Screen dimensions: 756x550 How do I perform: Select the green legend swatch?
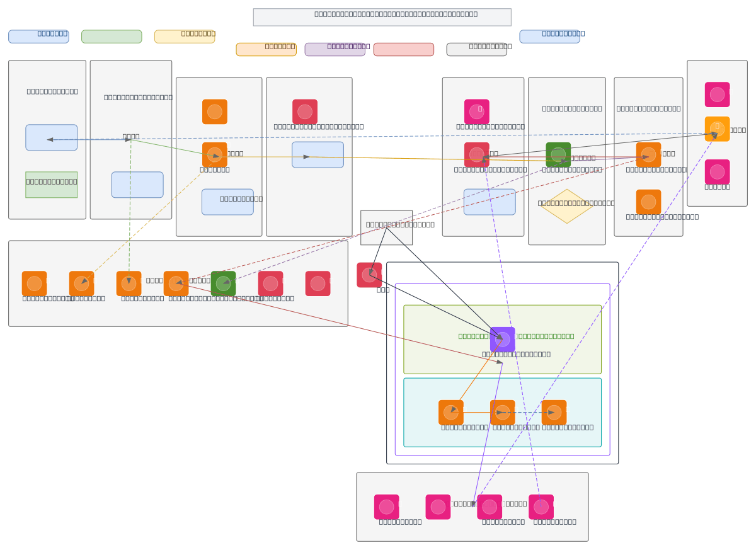pos(112,37)
